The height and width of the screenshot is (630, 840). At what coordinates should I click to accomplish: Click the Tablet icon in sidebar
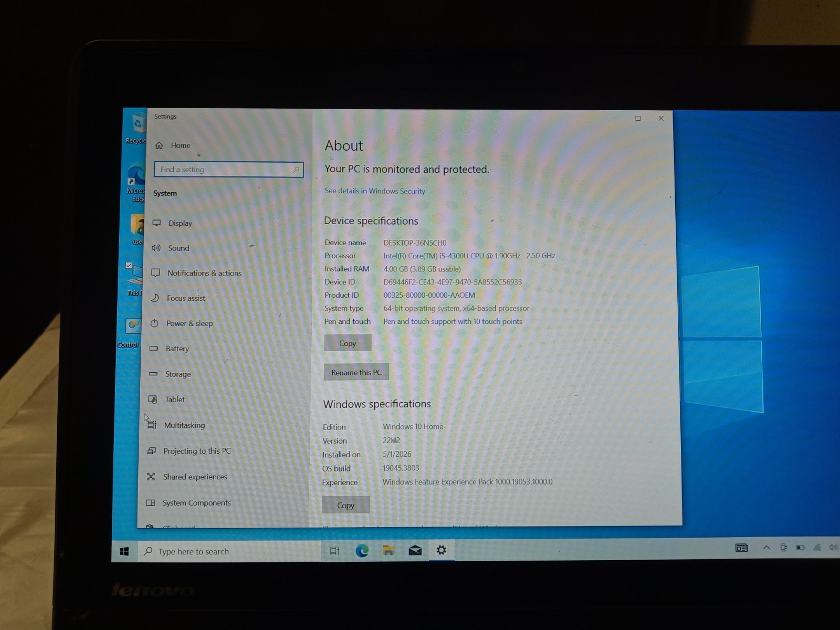coord(153,400)
